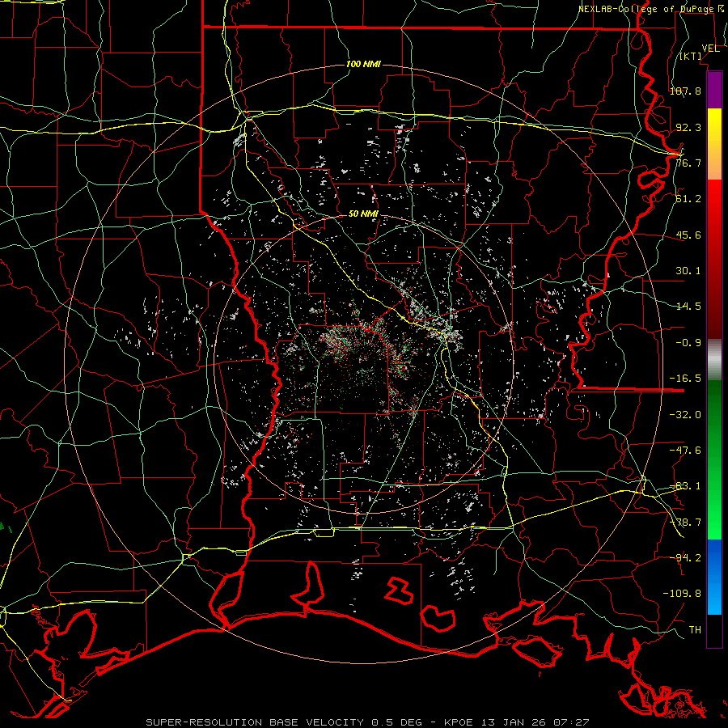Click the VEL legend title
This screenshot has height=728, width=728.
[x=710, y=49]
